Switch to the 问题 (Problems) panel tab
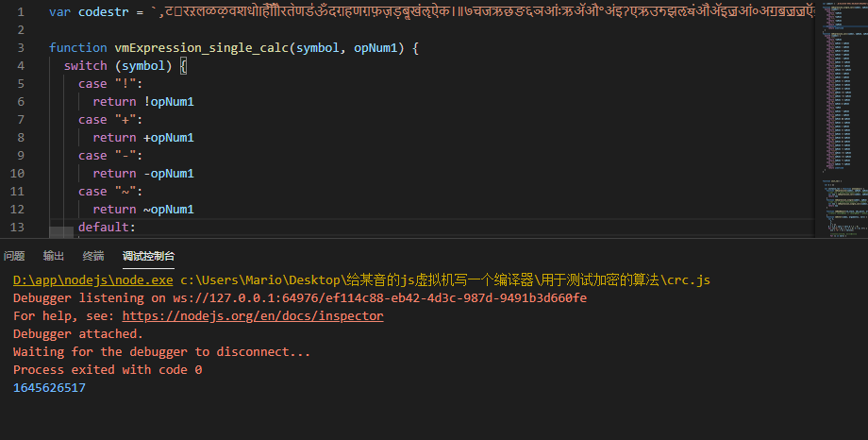868x440 pixels. tap(14, 256)
